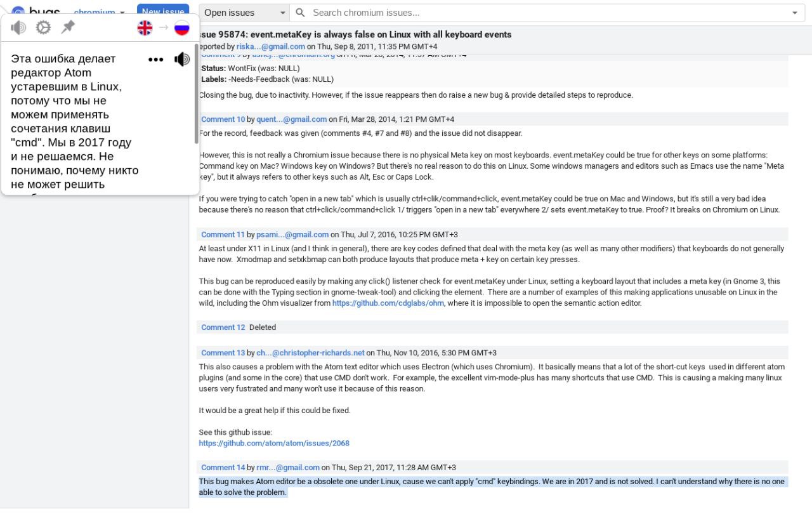Click the New issue button
Viewport: 812px width, 521px height.
point(163,11)
